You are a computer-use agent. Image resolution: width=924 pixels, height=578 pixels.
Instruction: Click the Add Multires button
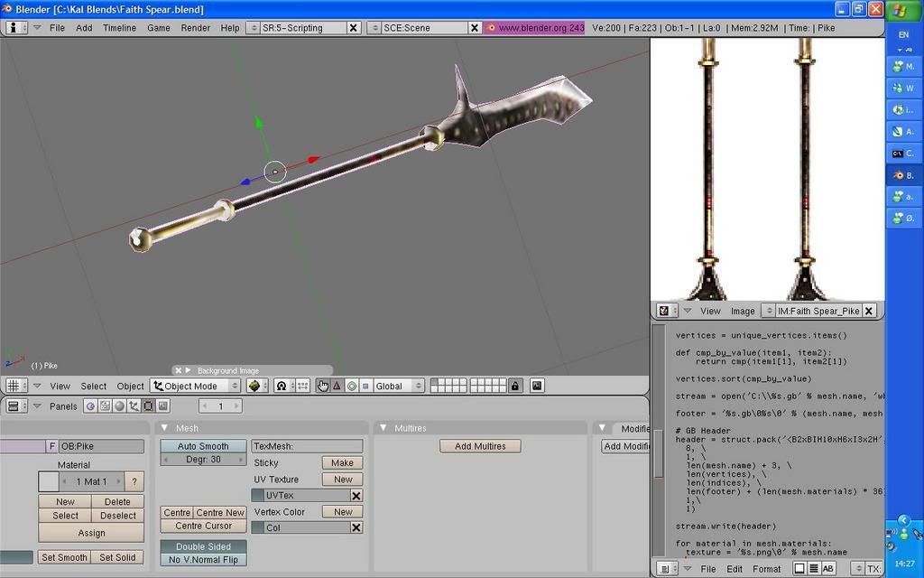click(x=480, y=446)
